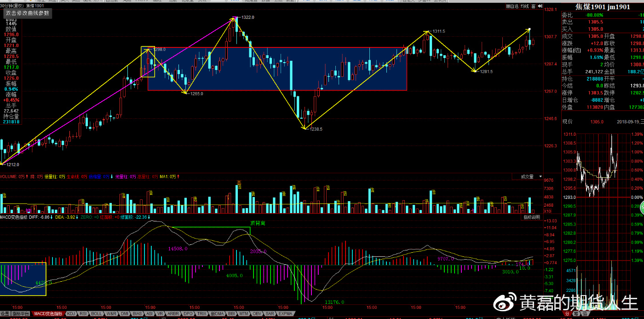The height and width of the screenshot is (319, 644).
Task: Select the MACD变色指标 tab
Action: pyautogui.click(x=48, y=314)
